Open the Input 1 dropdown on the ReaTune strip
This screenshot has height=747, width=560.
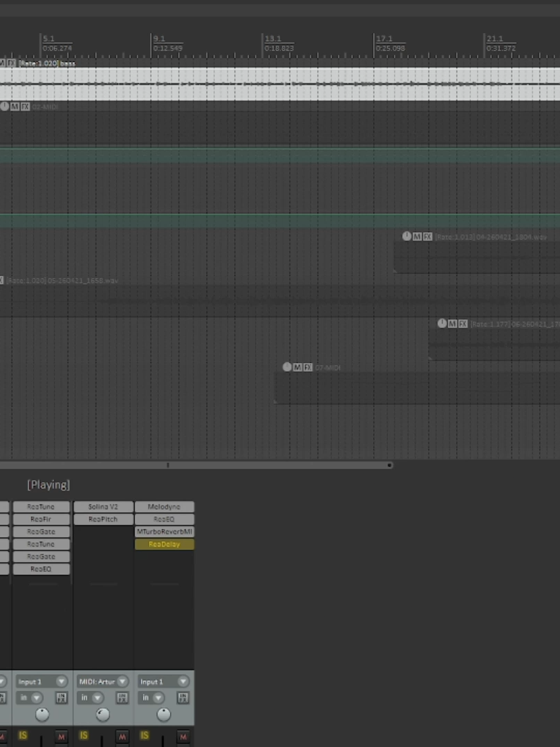(42, 682)
